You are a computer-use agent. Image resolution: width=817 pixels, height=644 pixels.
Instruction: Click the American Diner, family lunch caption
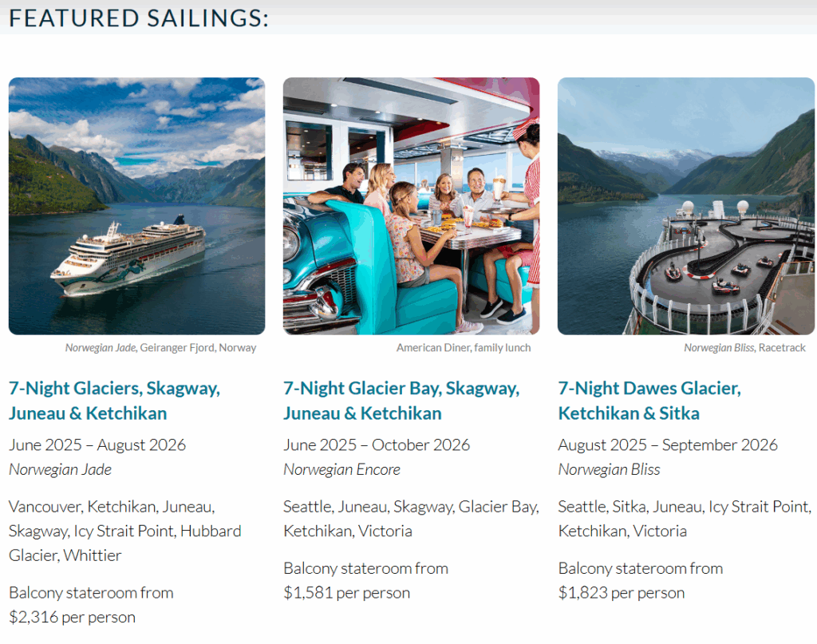(464, 347)
